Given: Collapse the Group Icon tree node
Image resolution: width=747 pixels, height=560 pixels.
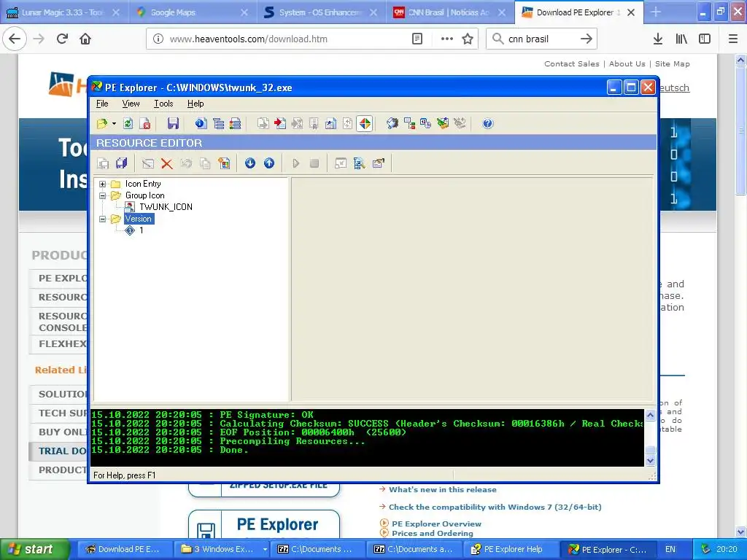Looking at the screenshot, I should [102, 195].
